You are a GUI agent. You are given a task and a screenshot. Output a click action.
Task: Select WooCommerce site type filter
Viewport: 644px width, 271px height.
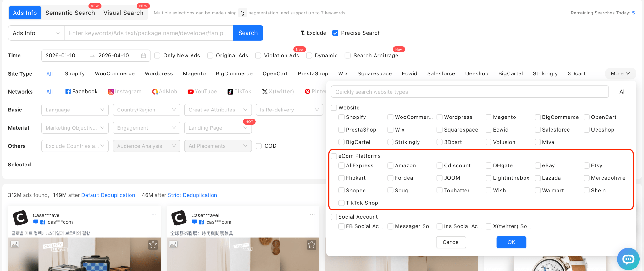point(115,73)
